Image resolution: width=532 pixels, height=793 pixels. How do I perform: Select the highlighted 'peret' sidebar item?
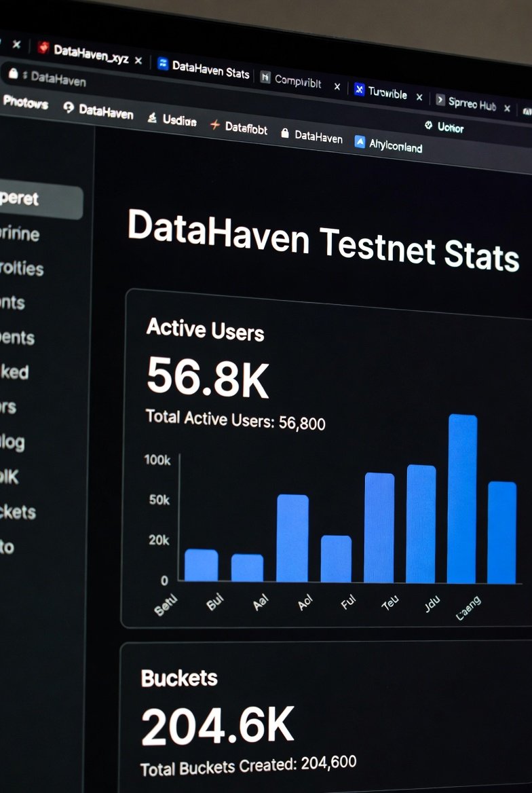point(41,200)
